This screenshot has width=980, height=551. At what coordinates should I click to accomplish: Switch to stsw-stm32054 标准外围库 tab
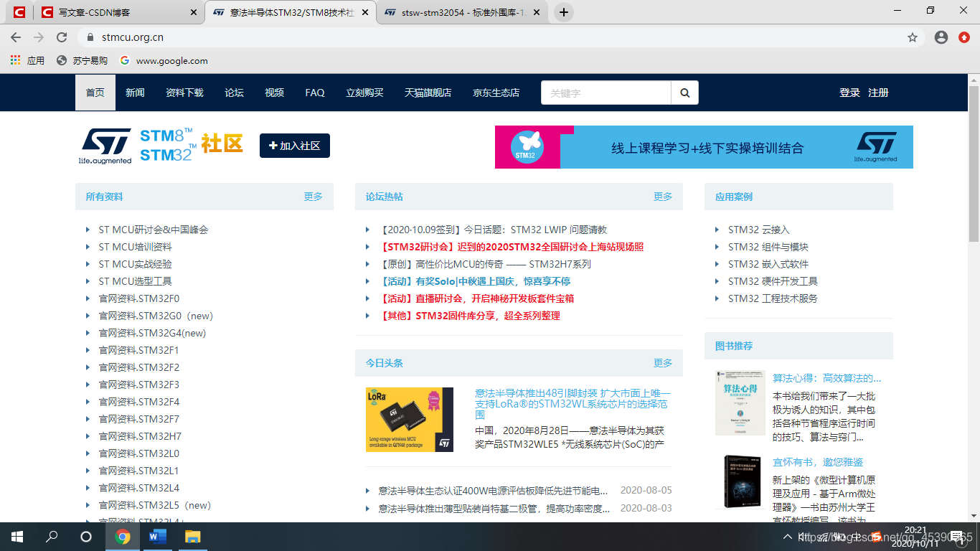[x=463, y=12]
